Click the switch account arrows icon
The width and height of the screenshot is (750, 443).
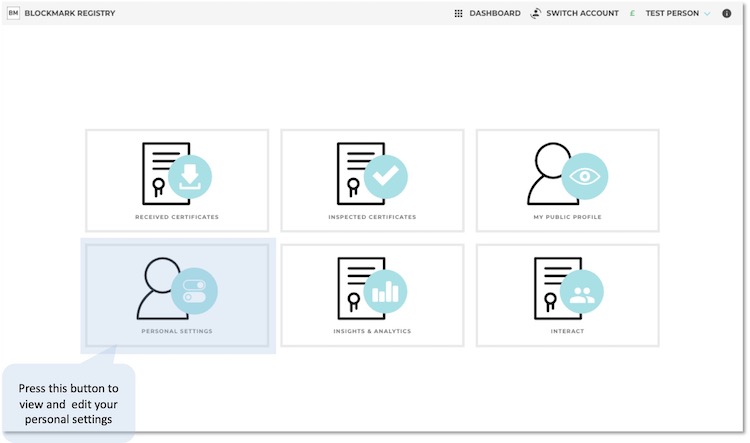pyautogui.click(x=536, y=13)
